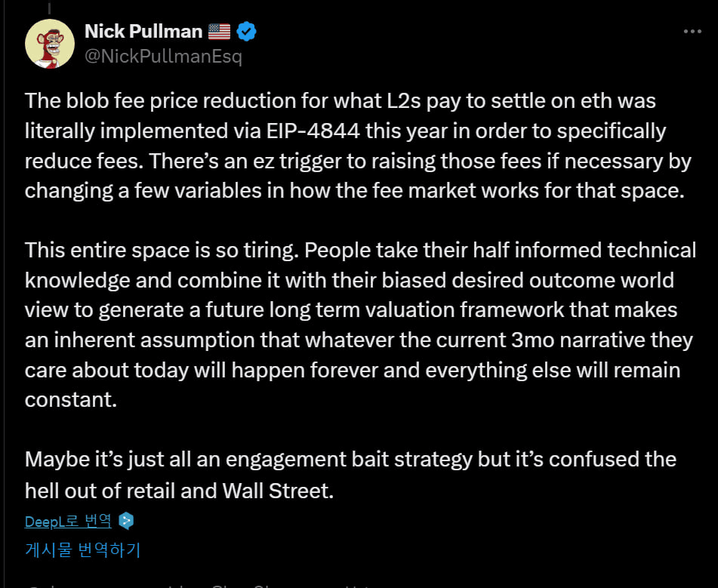The image size is (718, 588).
Task: Visit the @NickPullmanEsq handle link
Action: pyautogui.click(x=163, y=57)
